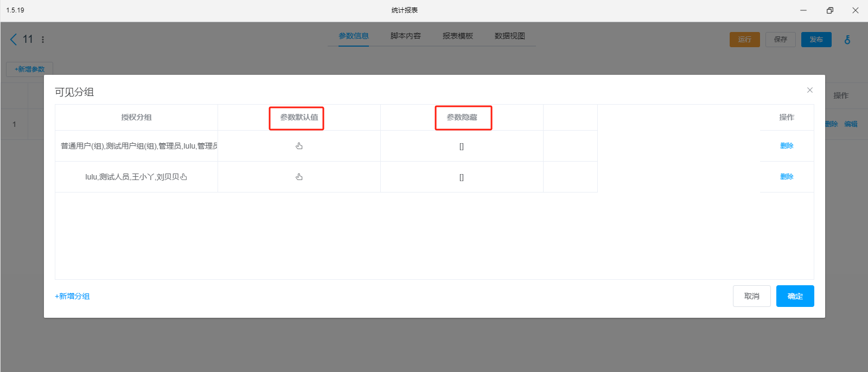Delete the lulu,测试人员 group row
Image resolution: width=868 pixels, height=372 pixels.
click(x=787, y=177)
